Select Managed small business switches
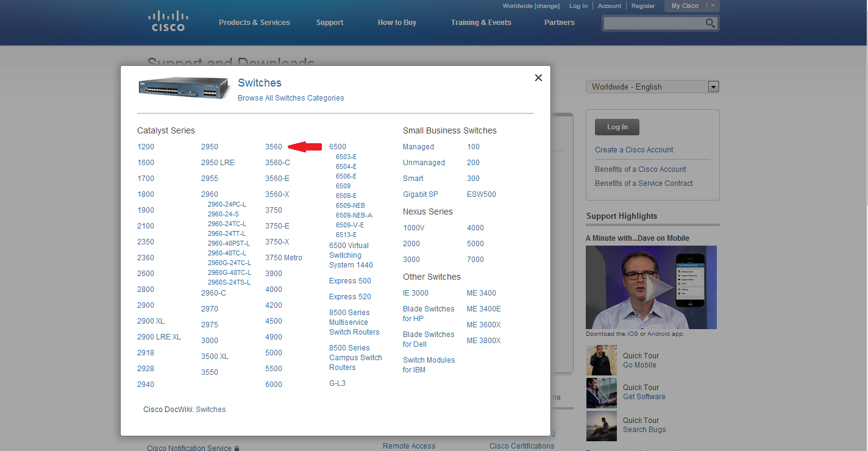Viewport: 868px width, 451px height. point(418,147)
